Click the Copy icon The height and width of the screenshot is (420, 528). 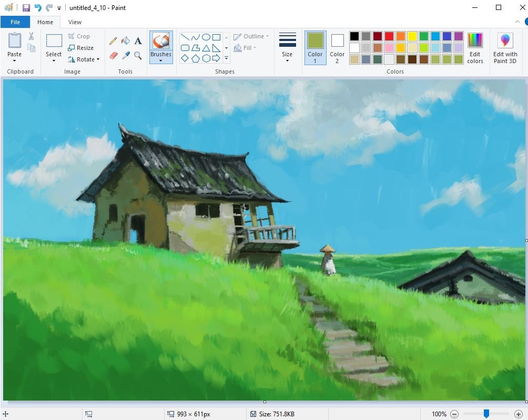pos(32,48)
